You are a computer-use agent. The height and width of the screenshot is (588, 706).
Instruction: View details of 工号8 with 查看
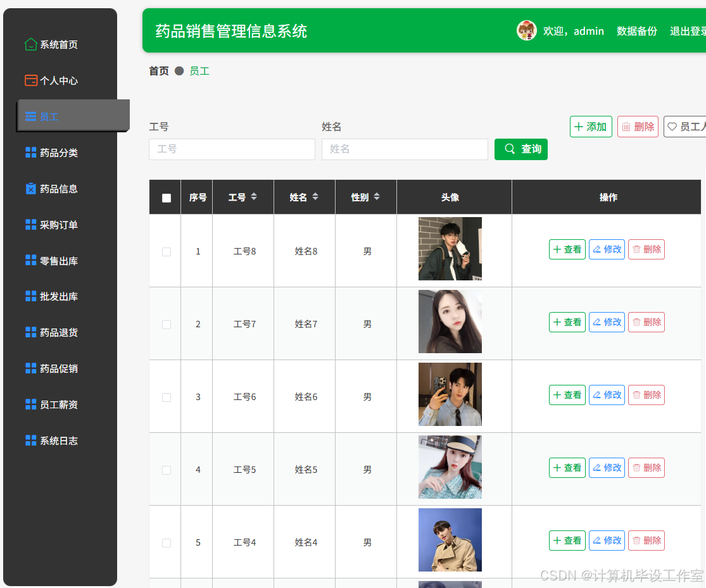(x=567, y=249)
